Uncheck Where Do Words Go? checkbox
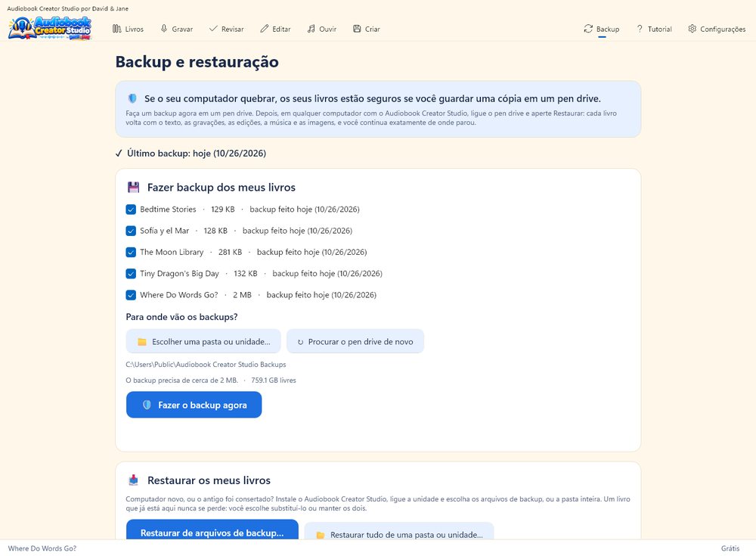This screenshot has height=556, width=756. [x=131, y=295]
